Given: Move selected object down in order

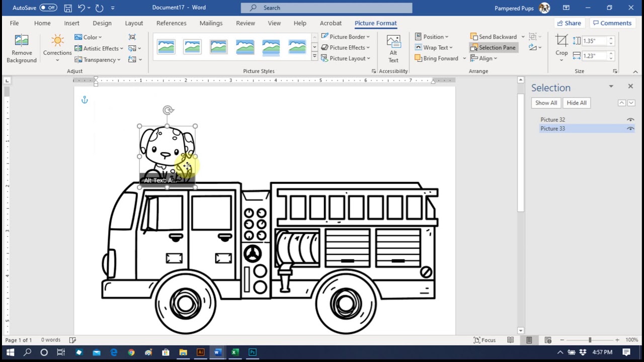Looking at the screenshot, I should (631, 103).
